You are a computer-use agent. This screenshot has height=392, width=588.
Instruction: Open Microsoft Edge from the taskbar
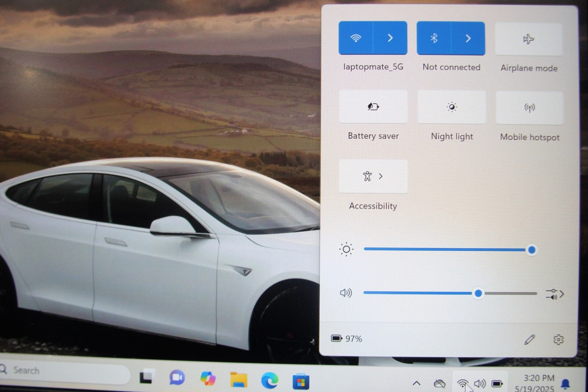click(269, 380)
